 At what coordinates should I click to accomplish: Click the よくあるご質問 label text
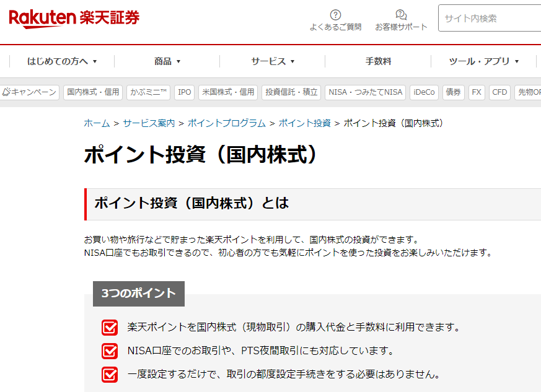335,27
